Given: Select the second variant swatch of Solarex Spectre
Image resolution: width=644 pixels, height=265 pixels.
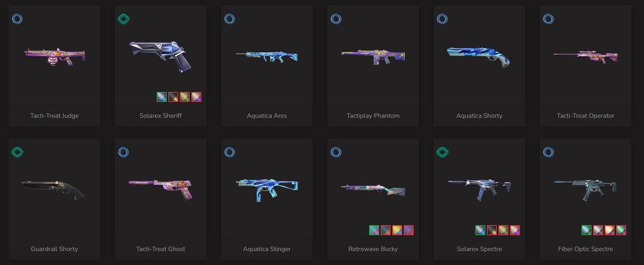Looking at the screenshot, I should [492, 230].
